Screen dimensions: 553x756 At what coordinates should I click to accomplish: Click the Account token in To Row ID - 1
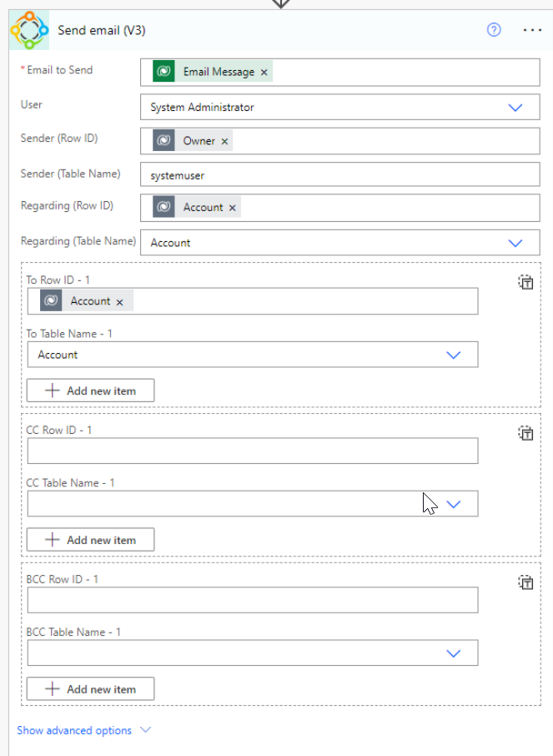(86, 301)
